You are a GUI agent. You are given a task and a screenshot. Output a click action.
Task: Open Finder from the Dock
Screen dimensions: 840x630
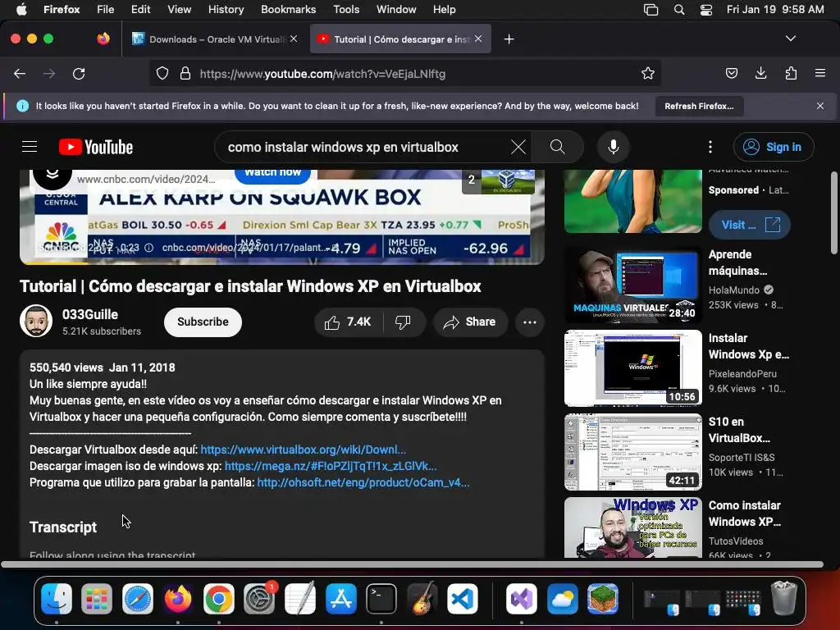(x=57, y=598)
